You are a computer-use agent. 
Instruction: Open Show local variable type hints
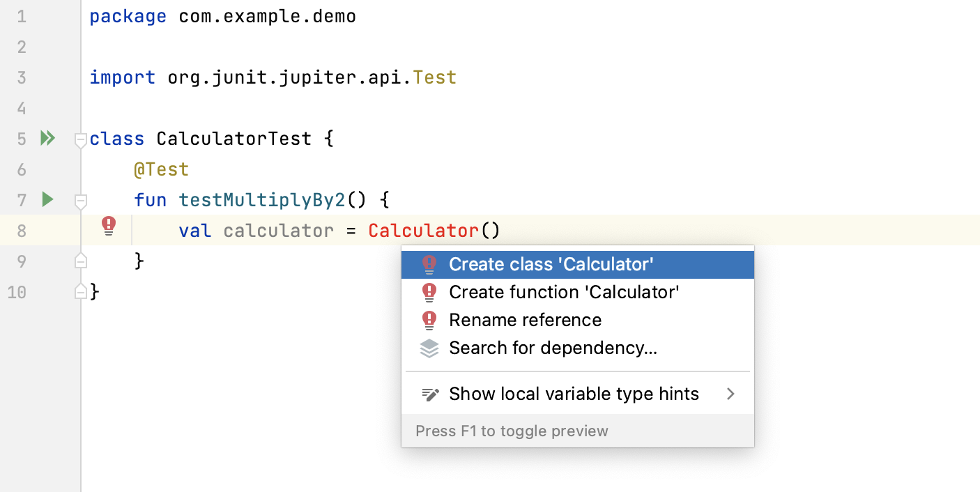tap(574, 394)
